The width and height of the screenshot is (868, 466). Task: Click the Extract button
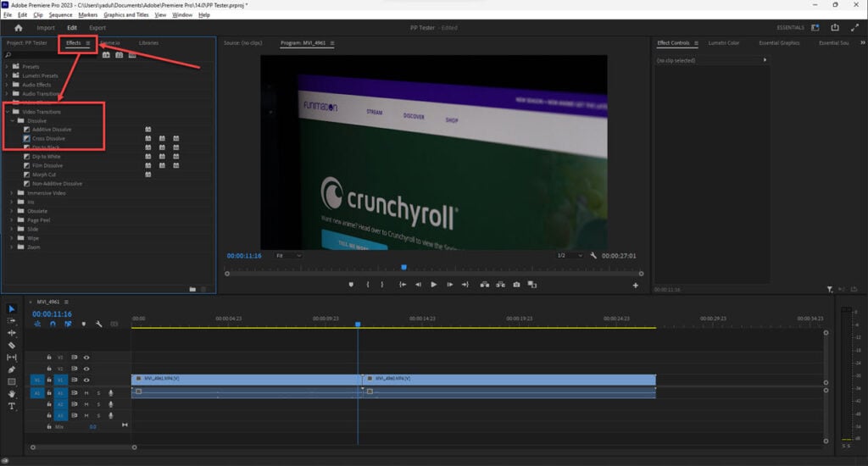click(x=500, y=285)
